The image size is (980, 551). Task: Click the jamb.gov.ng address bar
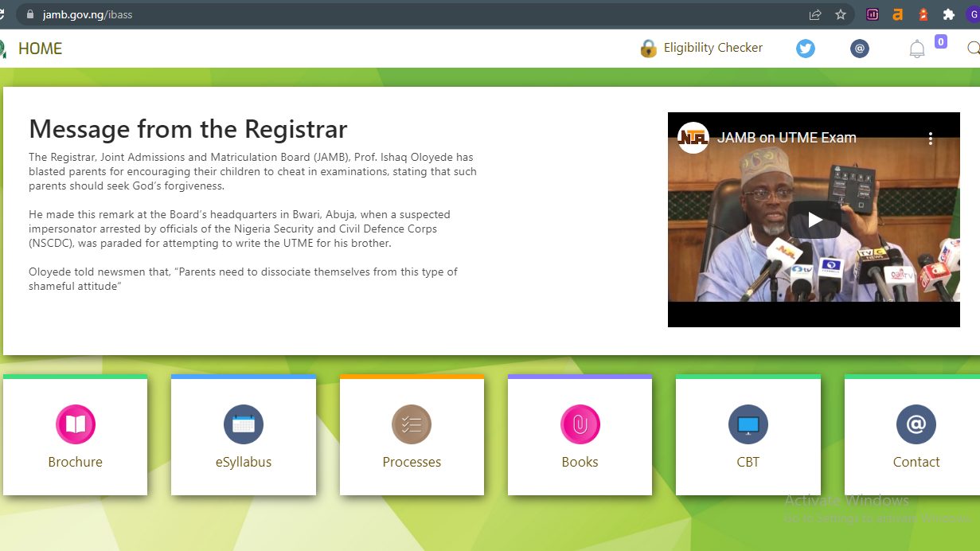[88, 14]
